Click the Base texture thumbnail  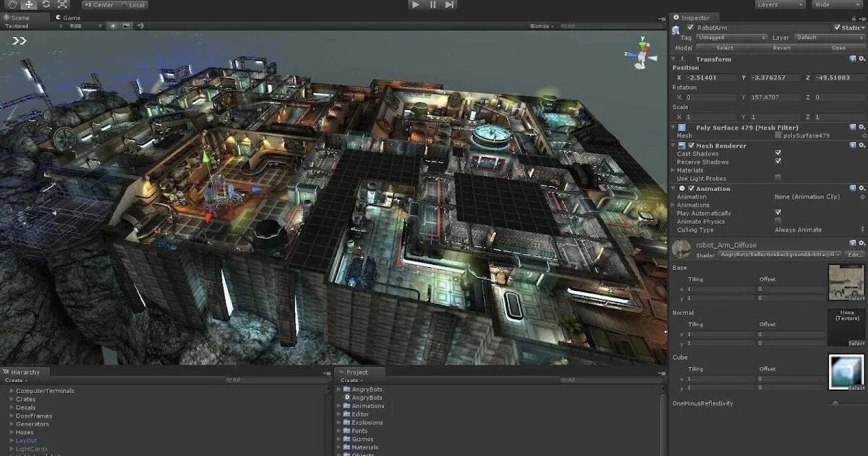(x=846, y=283)
